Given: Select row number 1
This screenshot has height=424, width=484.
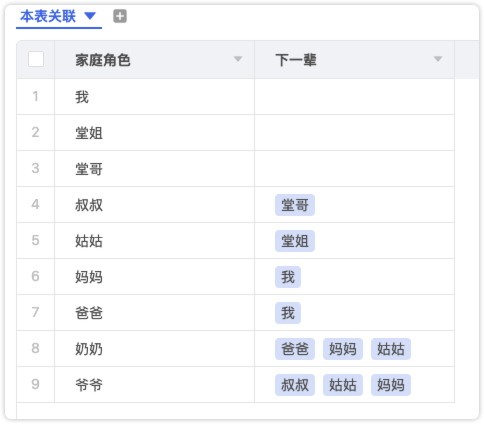Looking at the screenshot, I should click(x=35, y=97).
